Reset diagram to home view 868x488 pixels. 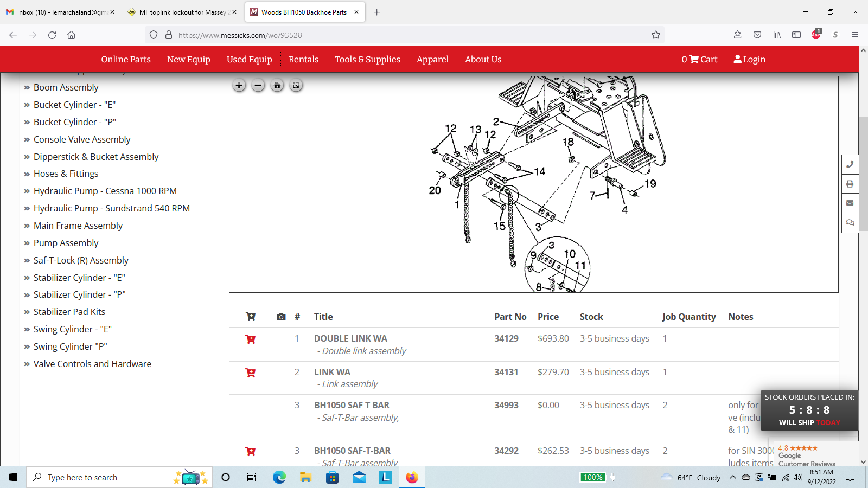(x=277, y=85)
